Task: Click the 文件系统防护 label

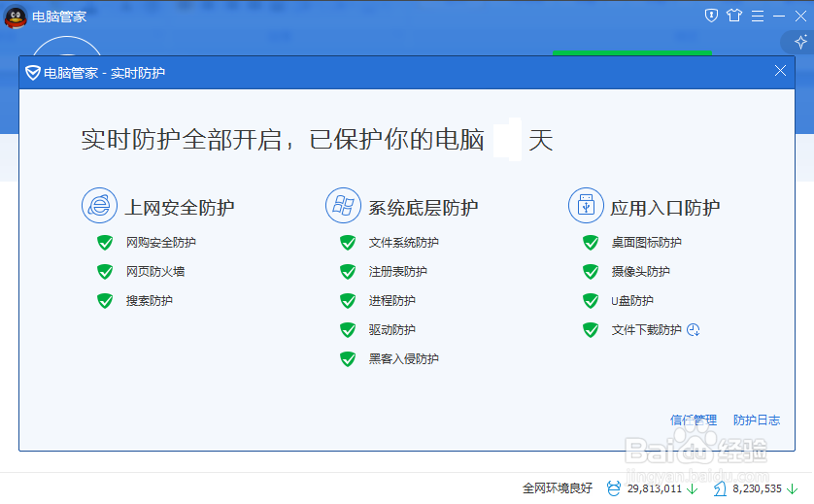Action: 403,243
